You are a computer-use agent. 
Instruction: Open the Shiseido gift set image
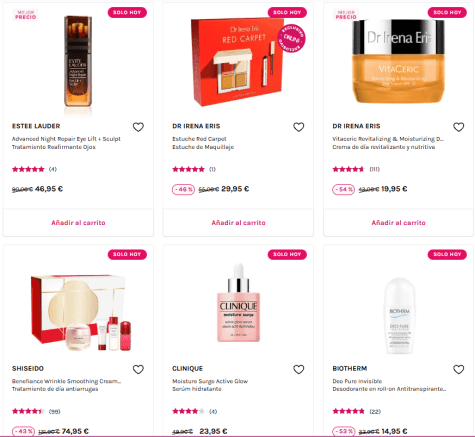[x=80, y=312]
